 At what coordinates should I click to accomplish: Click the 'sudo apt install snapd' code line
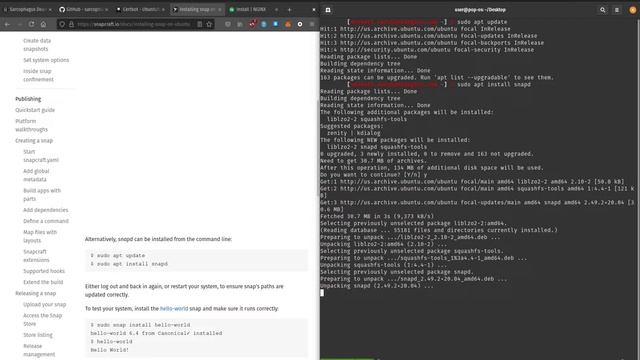[x=129, y=264]
